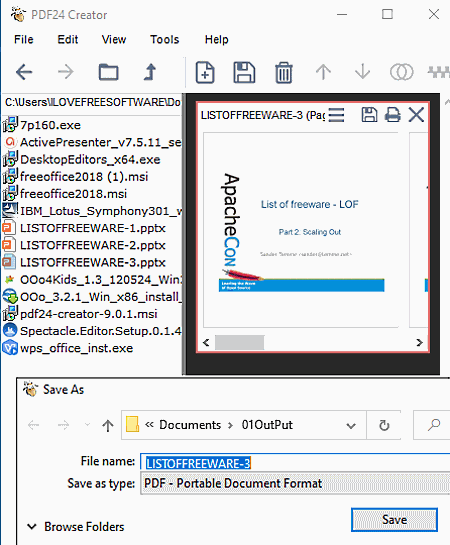The width and height of the screenshot is (450, 545).
Task: Click the split document icon at toolbar edge
Action: point(439,72)
